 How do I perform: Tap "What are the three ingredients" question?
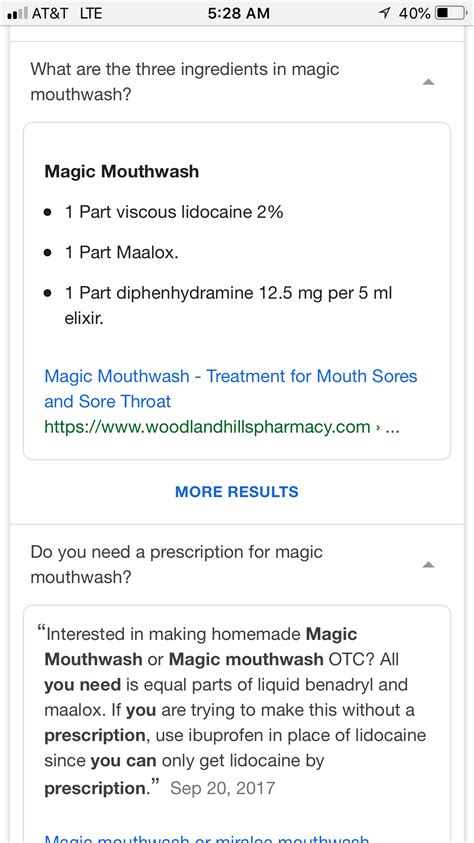tap(184, 82)
